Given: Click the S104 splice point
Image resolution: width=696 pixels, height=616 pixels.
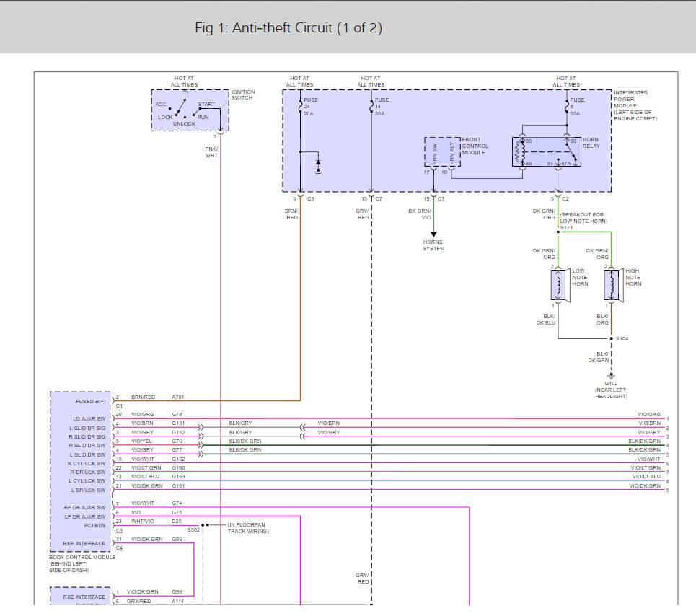Looking at the screenshot, I should click(611, 338).
